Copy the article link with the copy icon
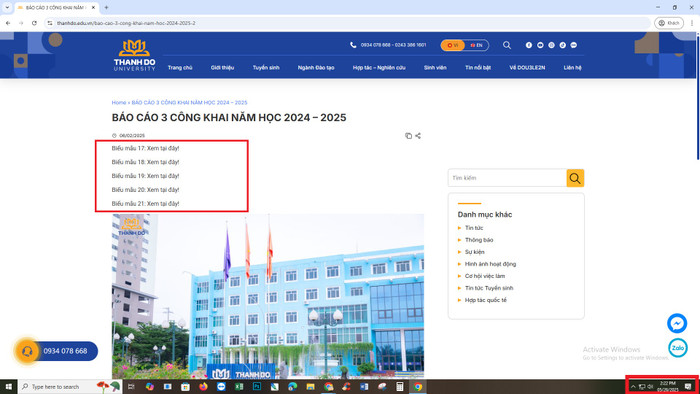The image size is (700, 394). click(408, 136)
